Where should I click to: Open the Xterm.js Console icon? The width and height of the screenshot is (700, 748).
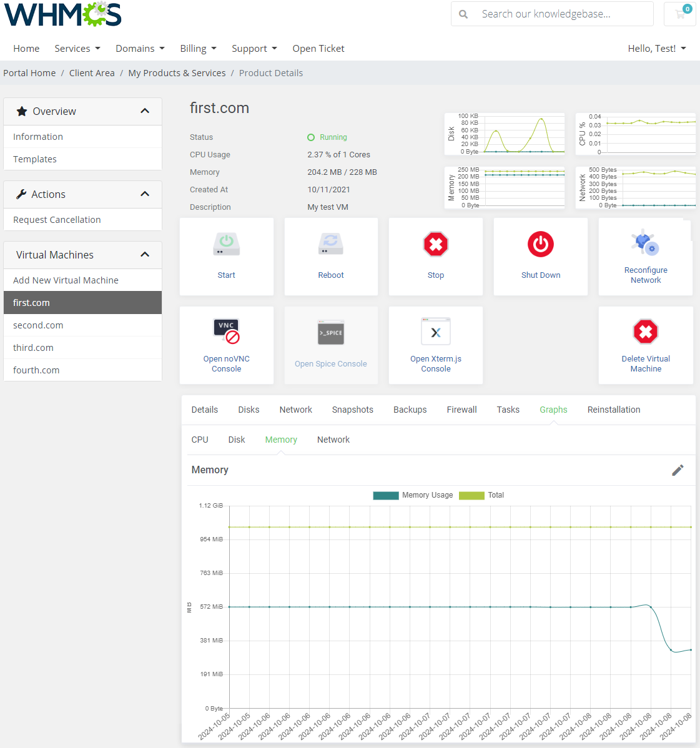(x=436, y=331)
